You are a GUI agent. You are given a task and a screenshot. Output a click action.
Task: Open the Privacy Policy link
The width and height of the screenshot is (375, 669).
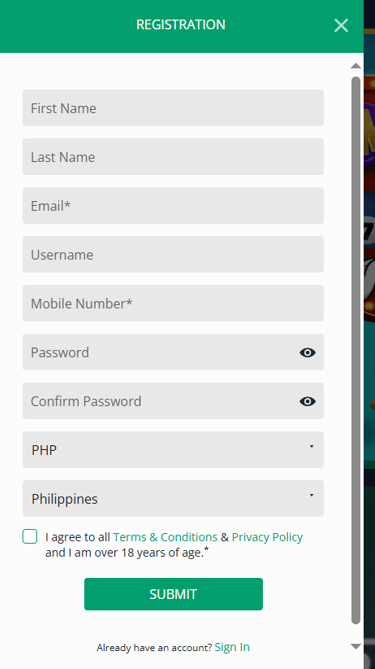click(x=267, y=537)
